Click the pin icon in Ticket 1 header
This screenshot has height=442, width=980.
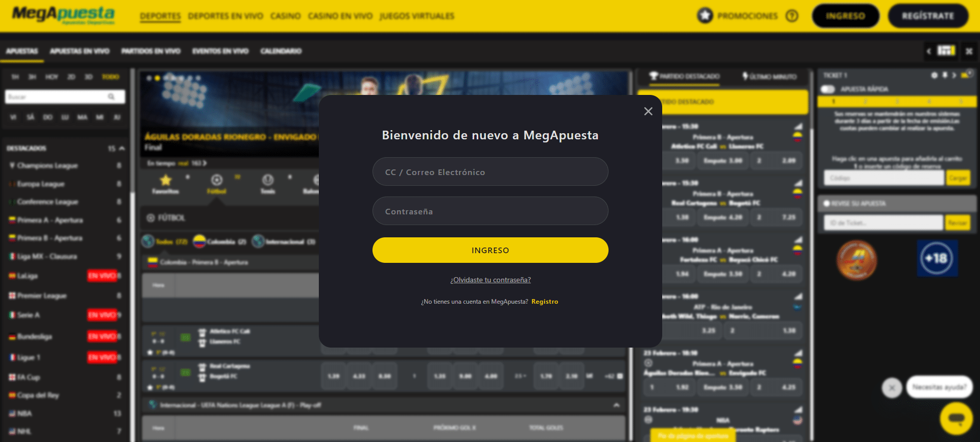[945, 75]
